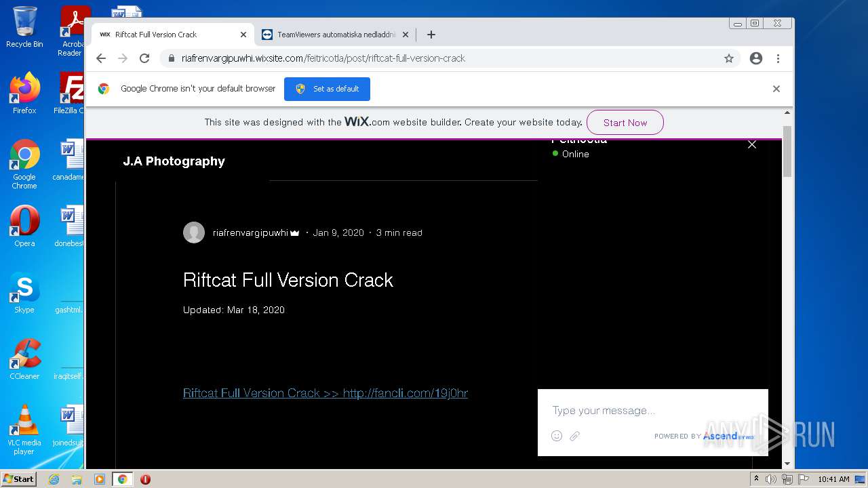Open the FileZilla desktop shortcut
Viewport: 868px width, 488px height.
point(71,94)
